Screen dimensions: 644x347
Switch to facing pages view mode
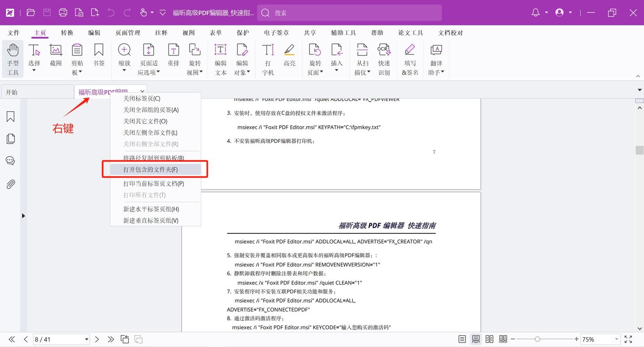[x=490, y=339]
